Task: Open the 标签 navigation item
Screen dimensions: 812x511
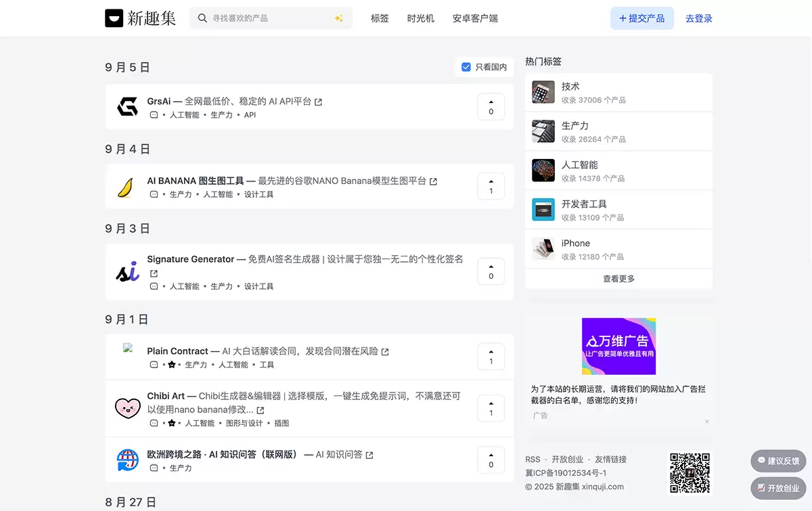Action: point(380,18)
